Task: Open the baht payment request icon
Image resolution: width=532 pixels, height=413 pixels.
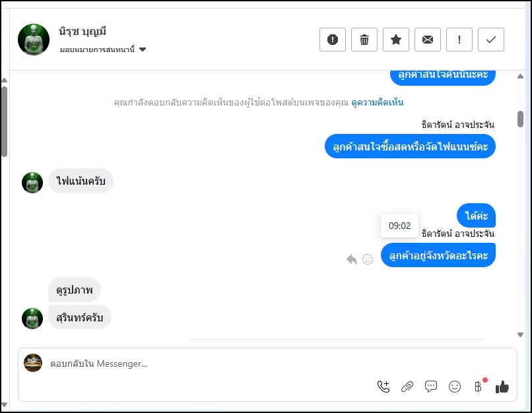Action: point(478,387)
